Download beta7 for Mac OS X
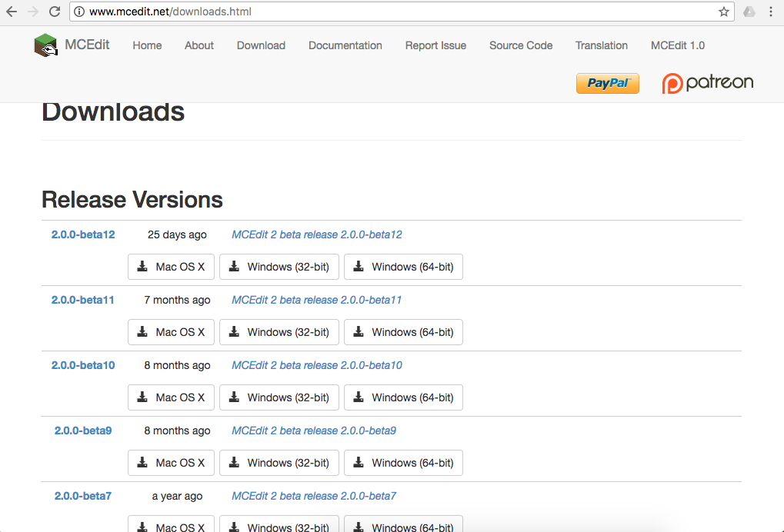784x532 pixels. tap(171, 524)
